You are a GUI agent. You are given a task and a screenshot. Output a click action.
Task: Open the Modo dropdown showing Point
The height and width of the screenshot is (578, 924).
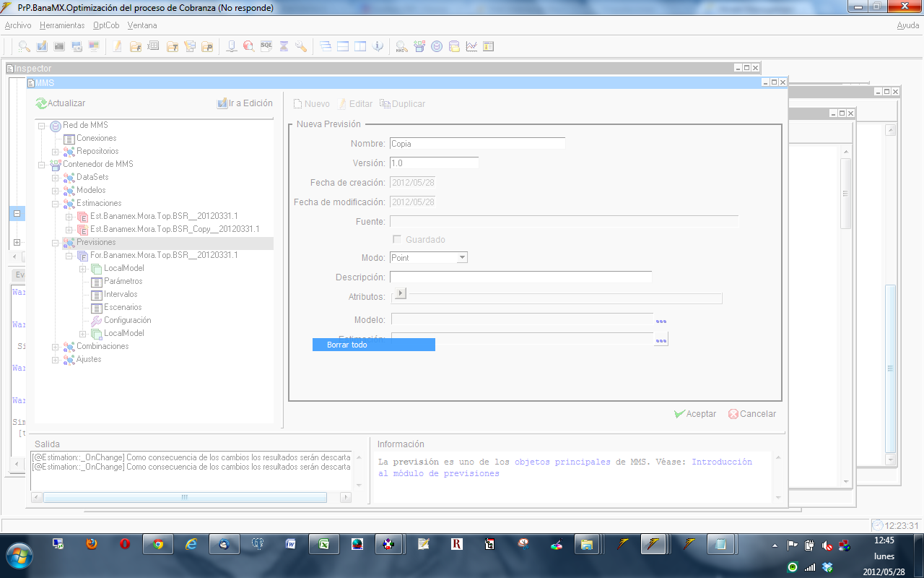click(x=462, y=258)
